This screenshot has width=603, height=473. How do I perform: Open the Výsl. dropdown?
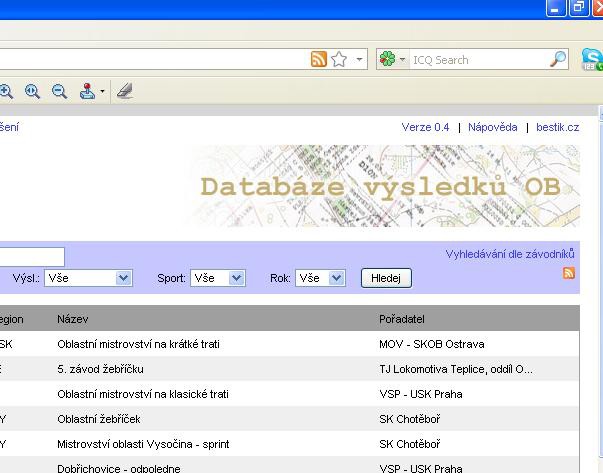coord(89,278)
